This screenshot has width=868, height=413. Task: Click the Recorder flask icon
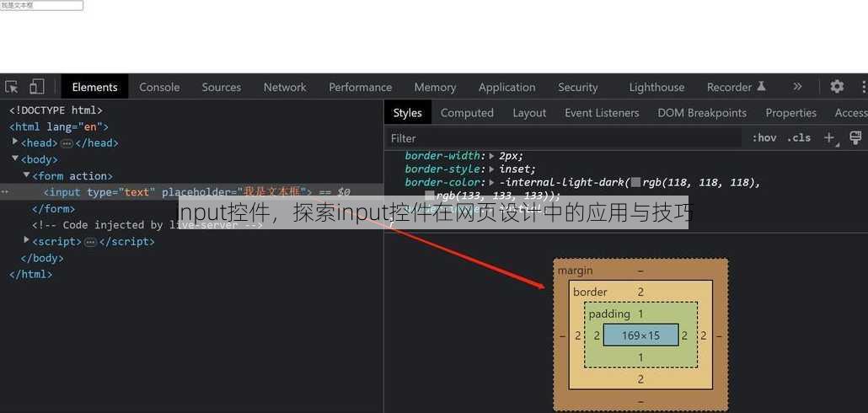(761, 86)
